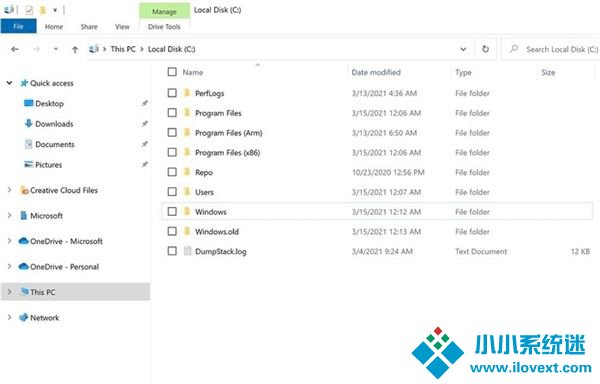Sort by the Type column header
The height and width of the screenshot is (384, 600).
click(x=463, y=72)
